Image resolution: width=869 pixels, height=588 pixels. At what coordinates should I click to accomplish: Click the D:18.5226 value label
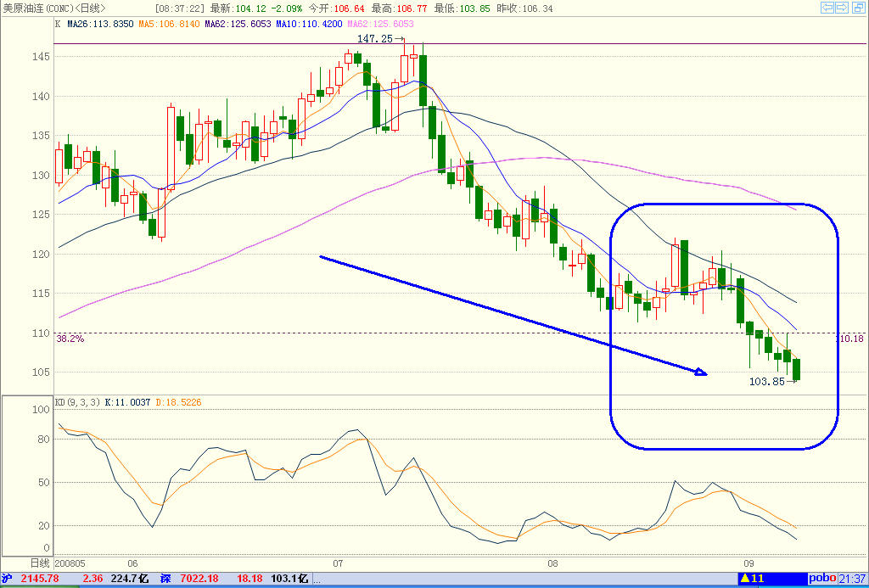tap(177, 402)
